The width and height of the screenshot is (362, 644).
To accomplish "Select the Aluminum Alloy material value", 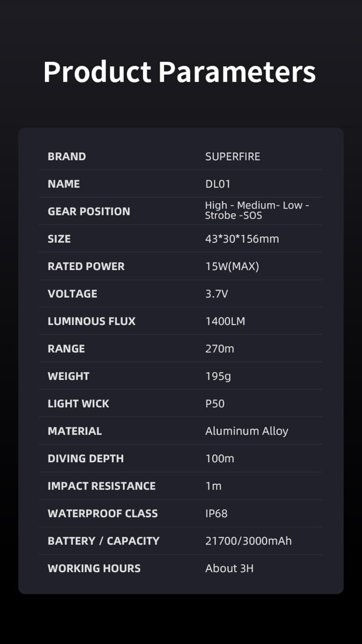I will tap(247, 431).
